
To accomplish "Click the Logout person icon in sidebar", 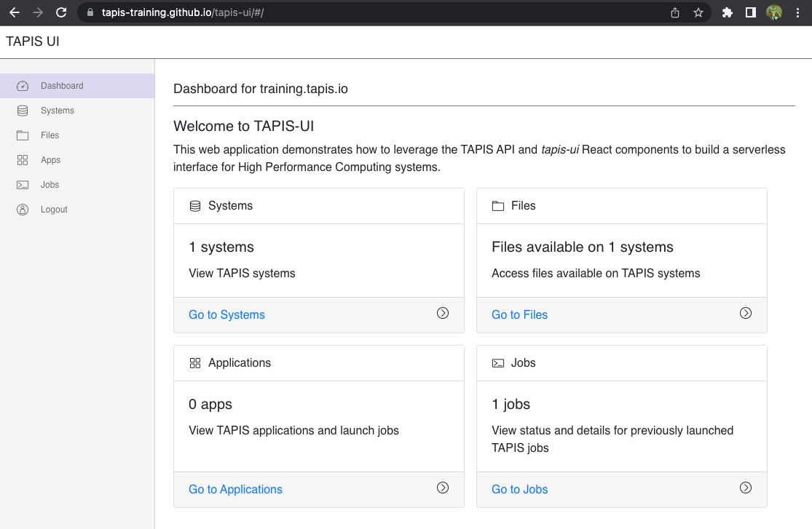I will (21, 209).
